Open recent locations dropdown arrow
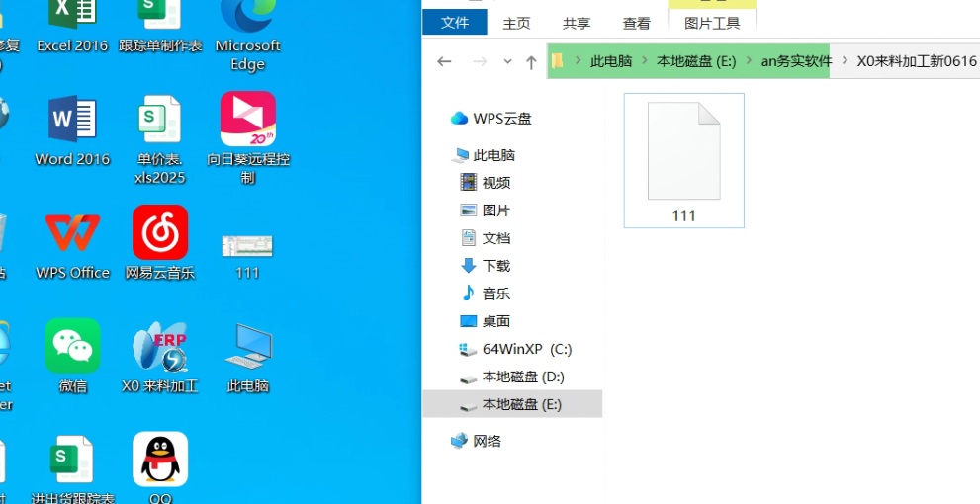980x504 pixels. [x=507, y=61]
